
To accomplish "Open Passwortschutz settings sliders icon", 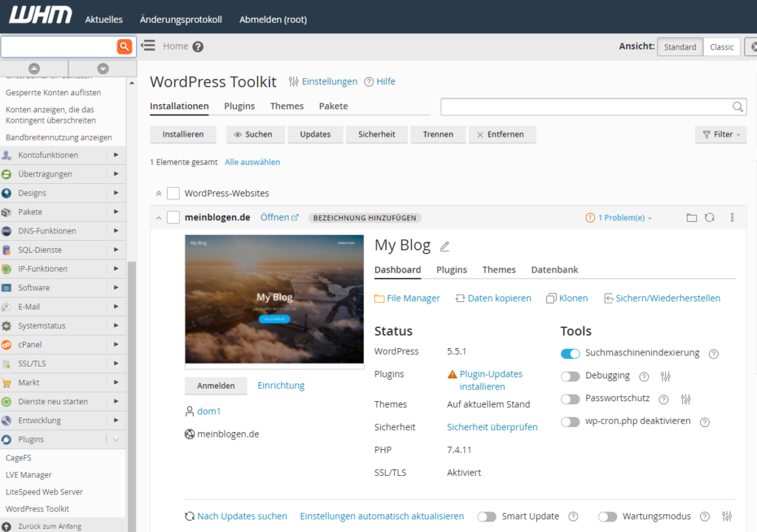I will tap(686, 399).
